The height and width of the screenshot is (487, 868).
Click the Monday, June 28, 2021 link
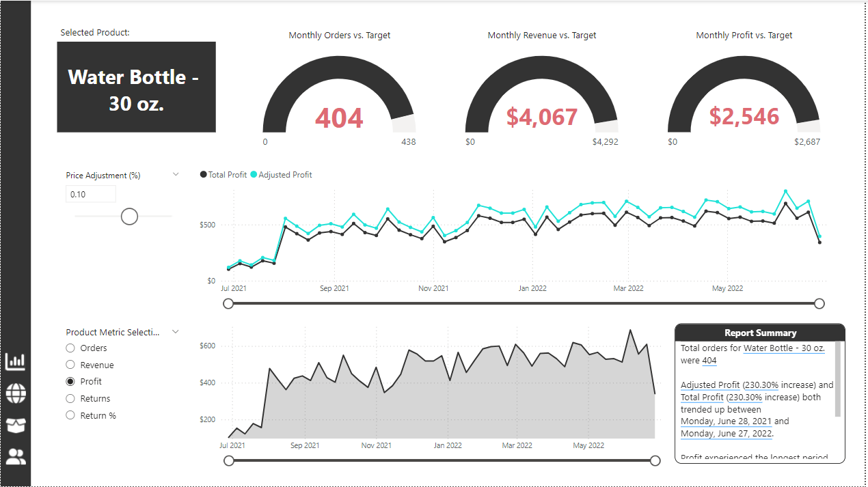tap(726, 421)
